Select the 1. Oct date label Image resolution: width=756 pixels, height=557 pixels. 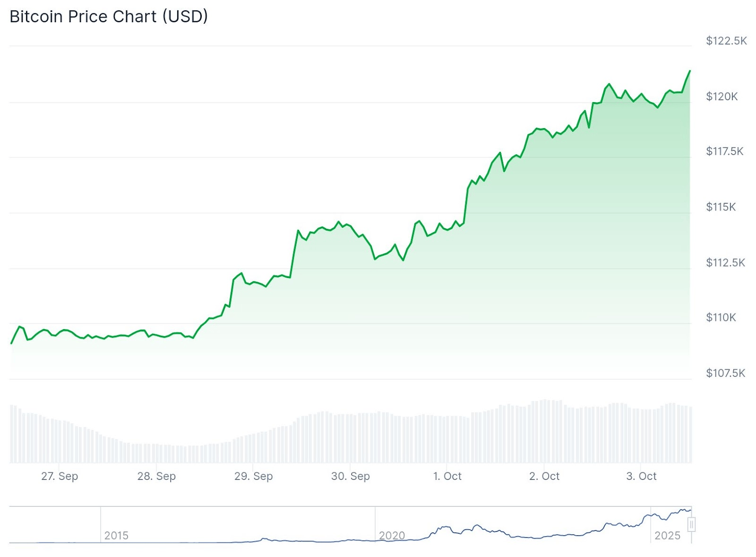tap(447, 476)
